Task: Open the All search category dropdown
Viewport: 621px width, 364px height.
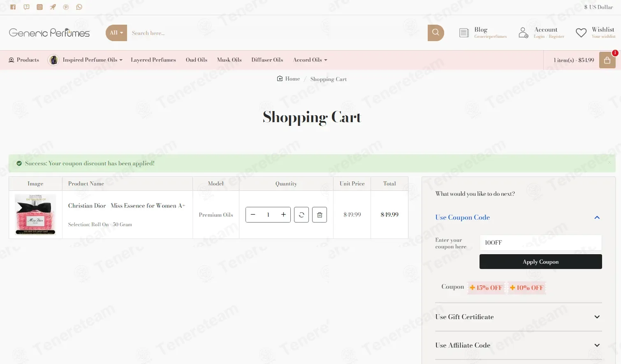Action: point(116,33)
